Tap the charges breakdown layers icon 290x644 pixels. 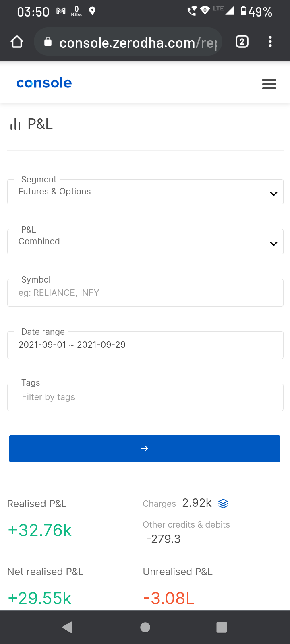(x=223, y=504)
